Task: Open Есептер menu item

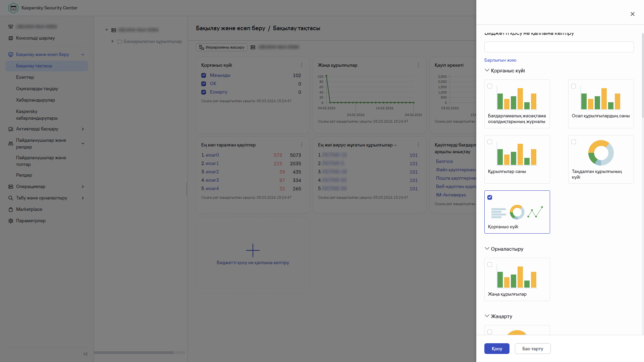Action: click(25, 77)
